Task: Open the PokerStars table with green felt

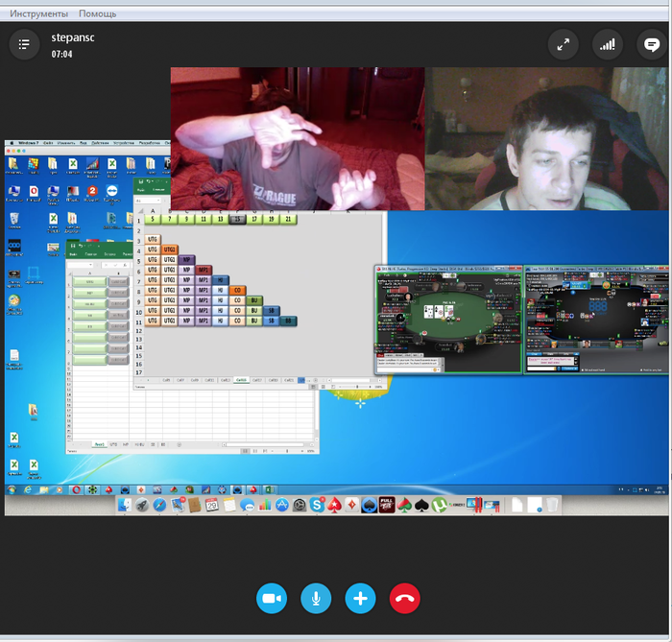Action: point(448,320)
